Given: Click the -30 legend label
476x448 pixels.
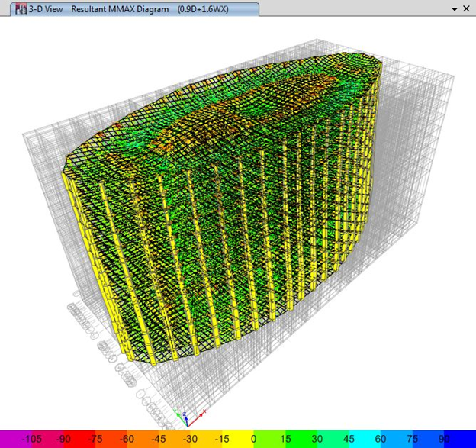Looking at the screenshot, I should (x=190, y=439).
